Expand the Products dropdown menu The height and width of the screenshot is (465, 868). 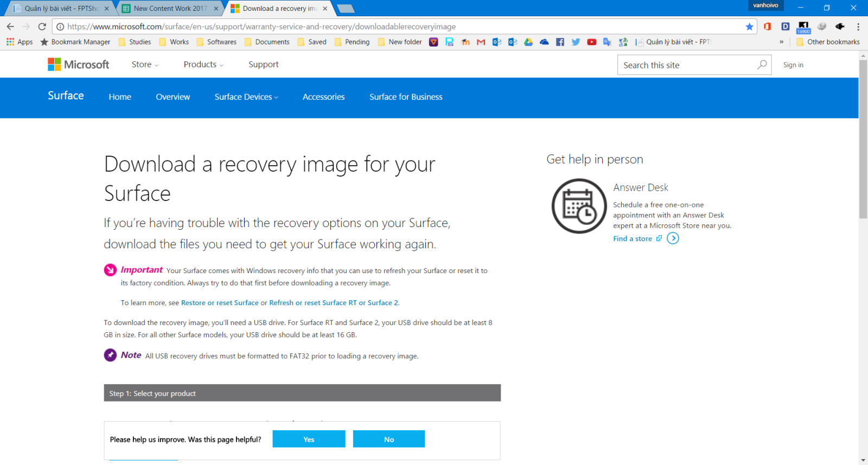203,64
